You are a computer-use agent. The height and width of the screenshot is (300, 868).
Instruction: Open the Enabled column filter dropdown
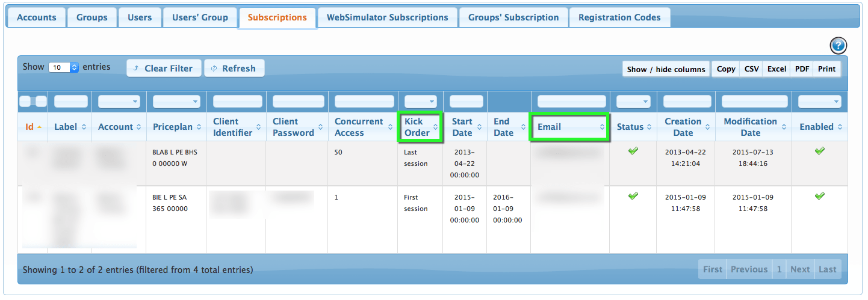tap(820, 102)
